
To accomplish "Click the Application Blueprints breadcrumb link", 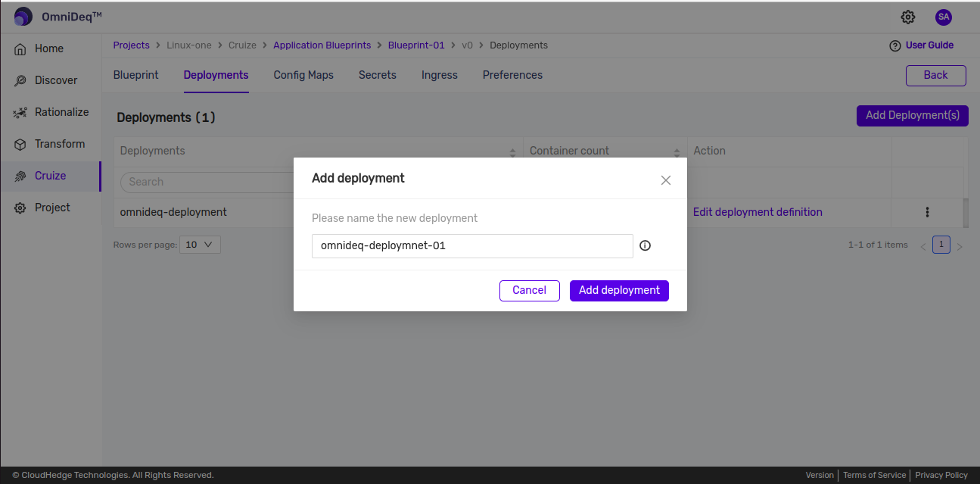I will point(322,45).
